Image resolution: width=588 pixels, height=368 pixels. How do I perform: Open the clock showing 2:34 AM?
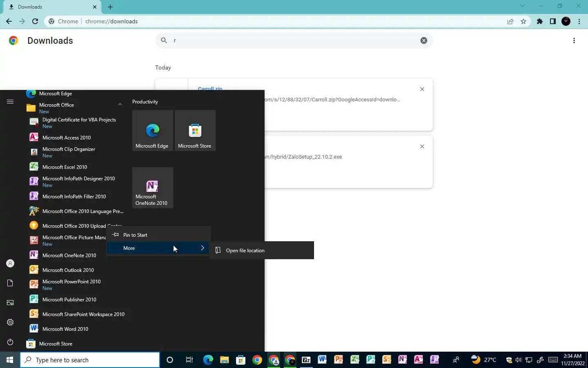[x=572, y=360]
